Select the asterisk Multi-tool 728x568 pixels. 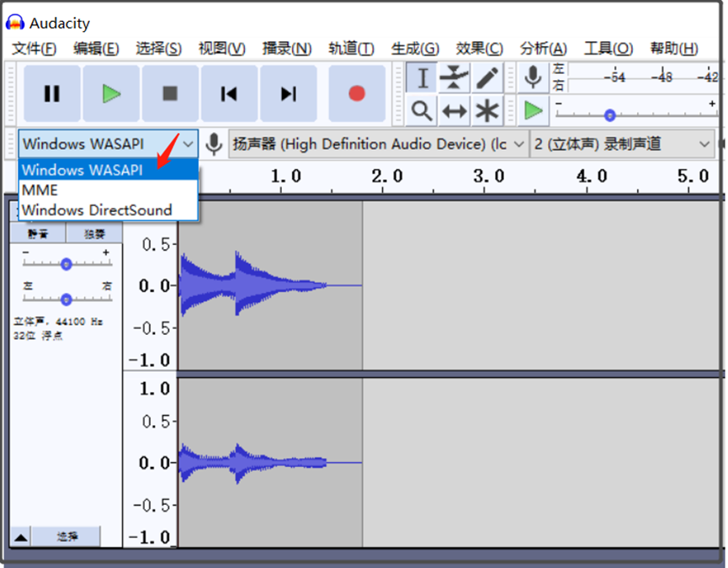pyautogui.click(x=487, y=111)
